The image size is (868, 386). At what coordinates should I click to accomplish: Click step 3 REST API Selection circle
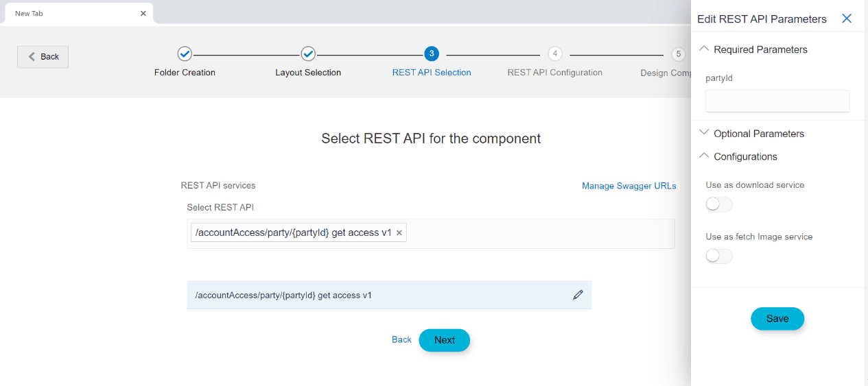coord(432,54)
